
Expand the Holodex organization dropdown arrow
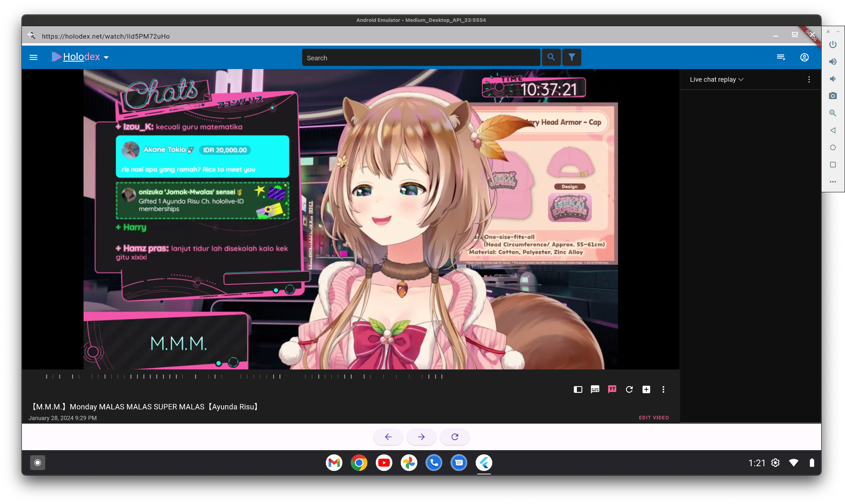pos(106,58)
